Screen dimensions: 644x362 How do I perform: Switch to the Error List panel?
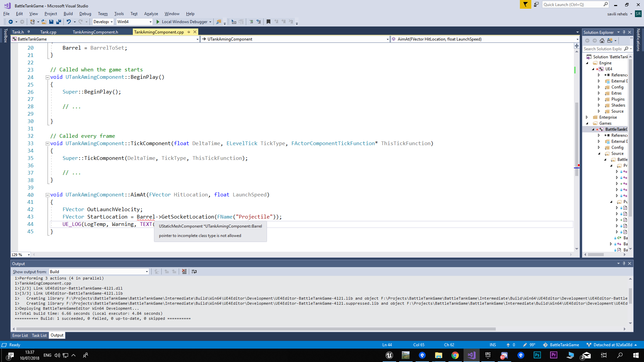[x=20, y=335]
